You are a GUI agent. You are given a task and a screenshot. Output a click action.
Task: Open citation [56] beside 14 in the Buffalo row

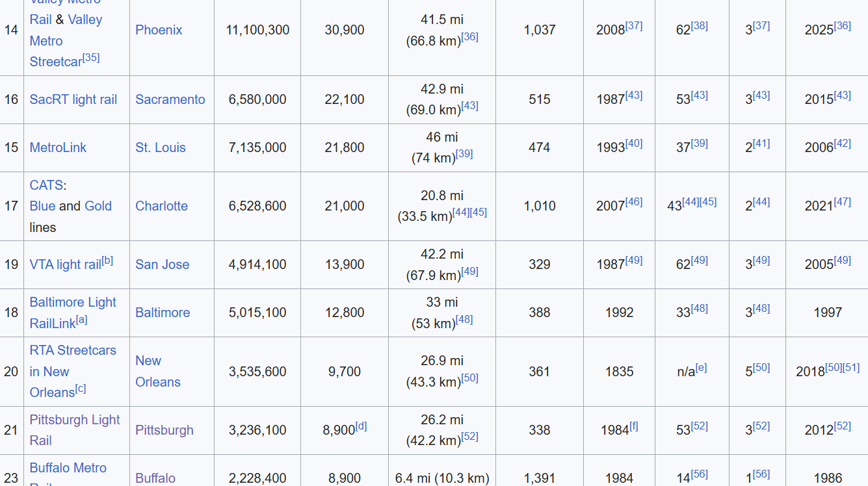[x=700, y=474]
